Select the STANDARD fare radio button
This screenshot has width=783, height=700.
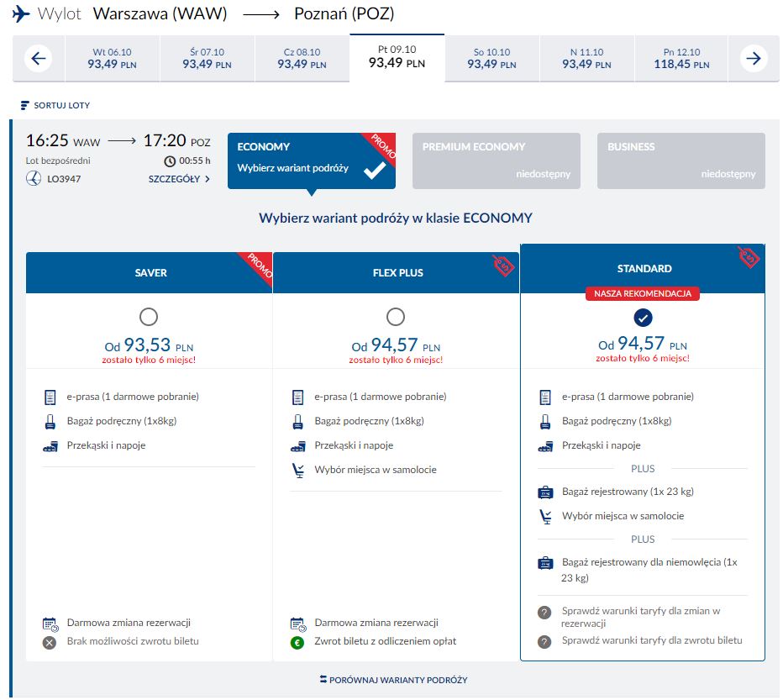(x=643, y=318)
